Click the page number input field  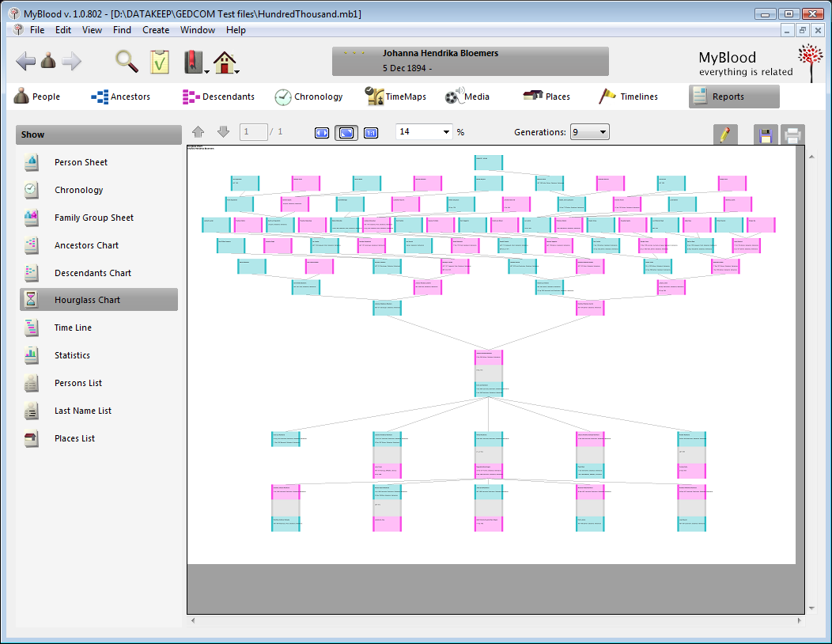click(254, 131)
